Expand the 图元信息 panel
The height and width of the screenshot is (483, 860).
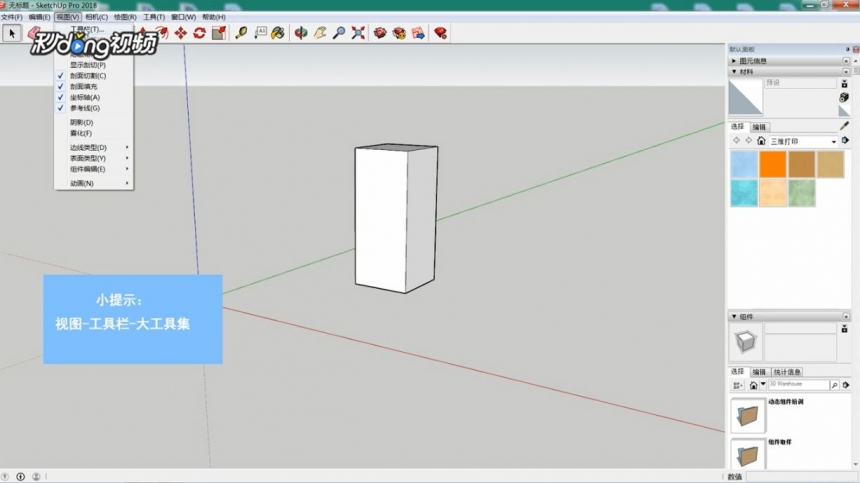734,61
